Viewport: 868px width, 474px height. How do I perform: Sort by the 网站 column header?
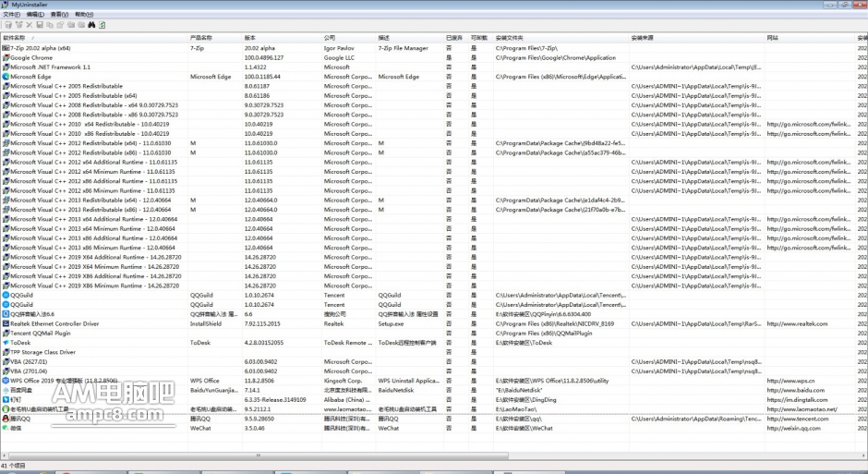[810, 38]
